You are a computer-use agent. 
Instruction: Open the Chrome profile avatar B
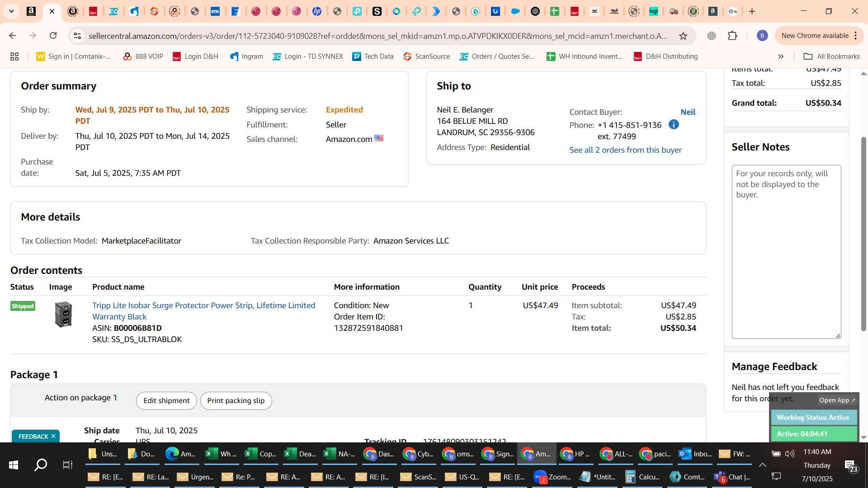[x=762, y=36]
